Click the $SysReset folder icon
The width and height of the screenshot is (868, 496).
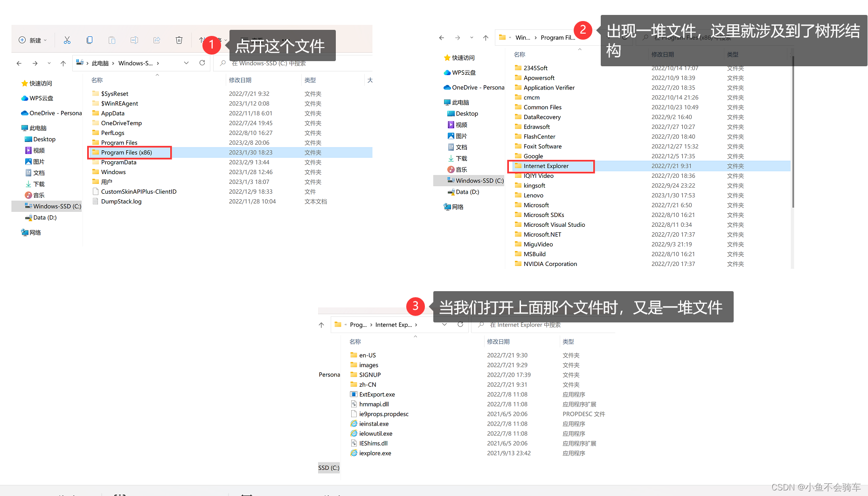pos(96,93)
